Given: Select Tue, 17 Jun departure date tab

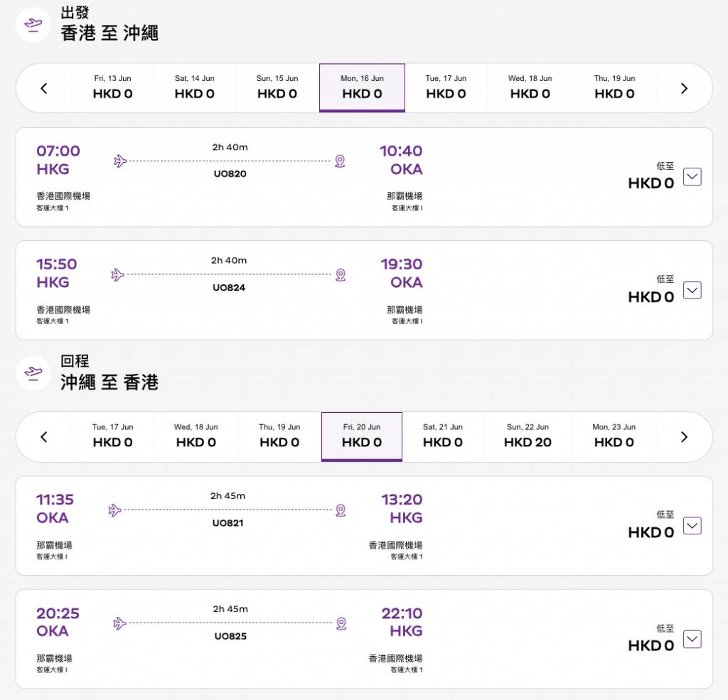Looking at the screenshot, I should click(446, 87).
